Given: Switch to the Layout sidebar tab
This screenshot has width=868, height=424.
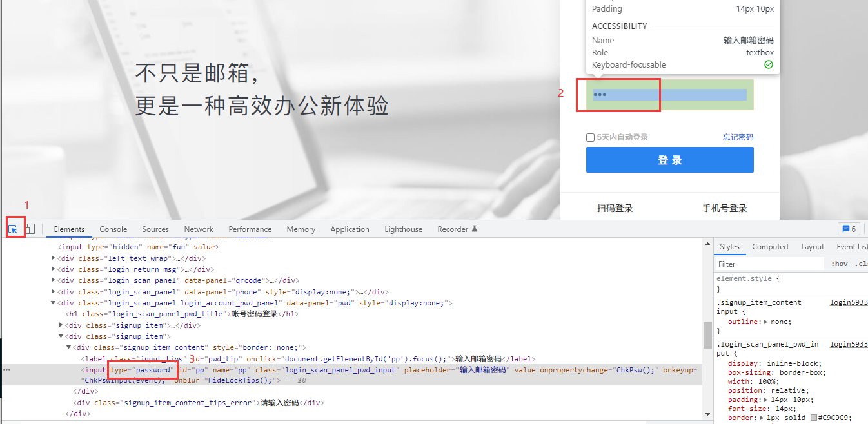Looking at the screenshot, I should point(813,247).
